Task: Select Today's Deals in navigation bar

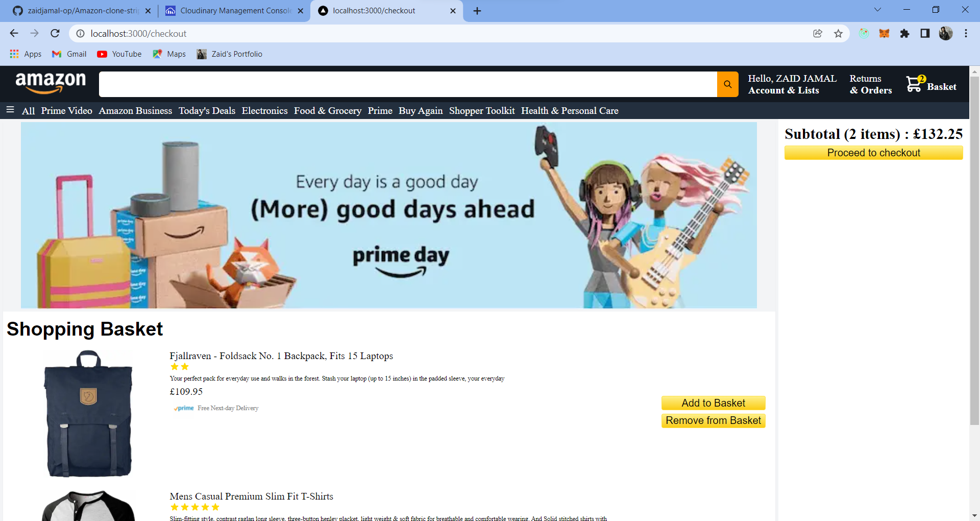Action: [x=207, y=111]
